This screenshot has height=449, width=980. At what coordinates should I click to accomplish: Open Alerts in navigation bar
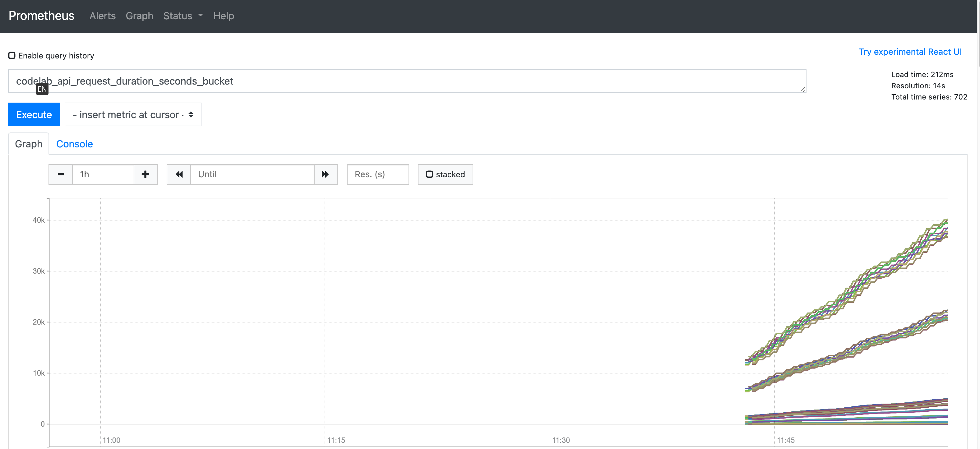pyautogui.click(x=102, y=16)
